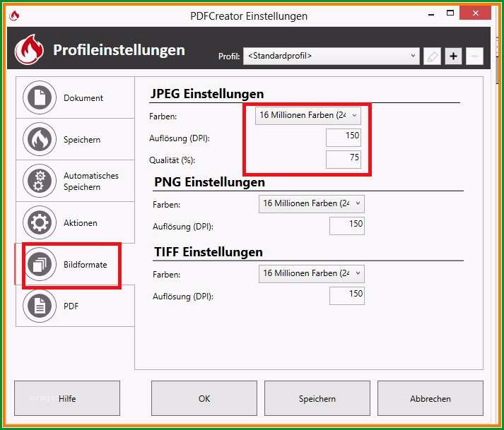Open the Aktionen gear icon
This screenshot has width=504, height=430.
pyautogui.click(x=40, y=222)
